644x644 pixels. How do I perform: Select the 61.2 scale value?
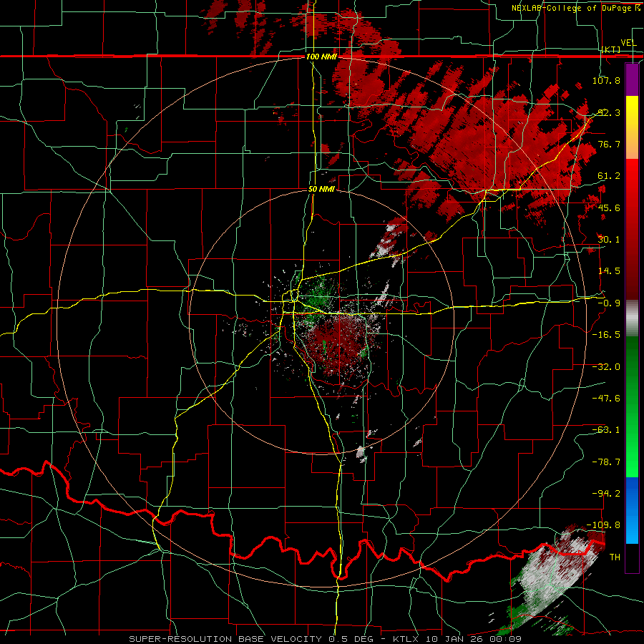click(x=609, y=176)
